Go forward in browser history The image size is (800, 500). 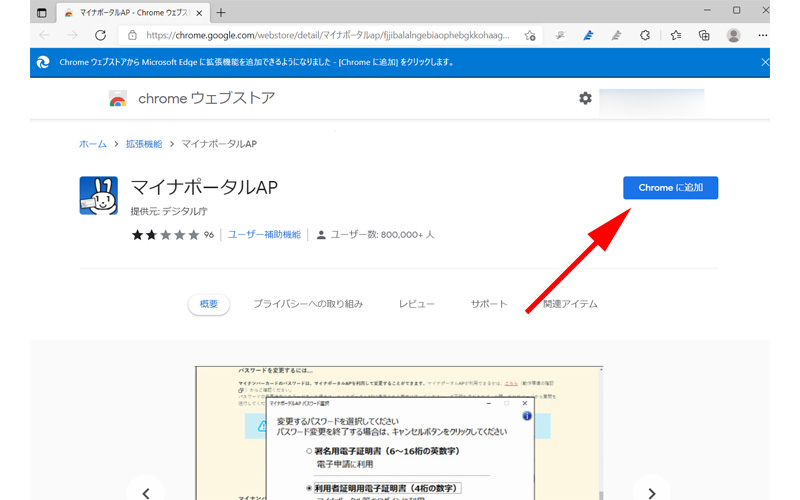pos(72,35)
